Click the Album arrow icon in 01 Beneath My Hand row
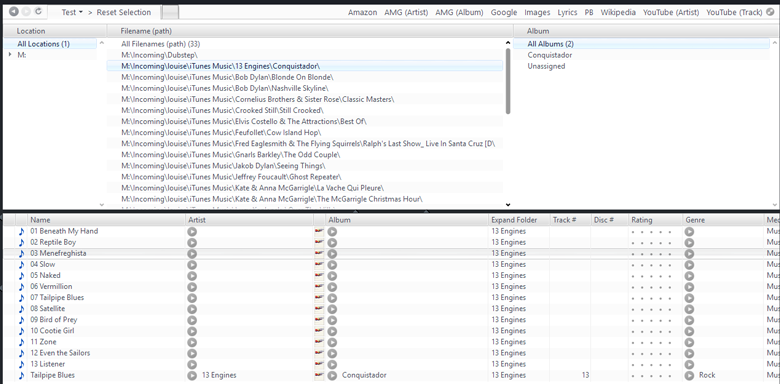The image size is (780, 384). pos(332,232)
